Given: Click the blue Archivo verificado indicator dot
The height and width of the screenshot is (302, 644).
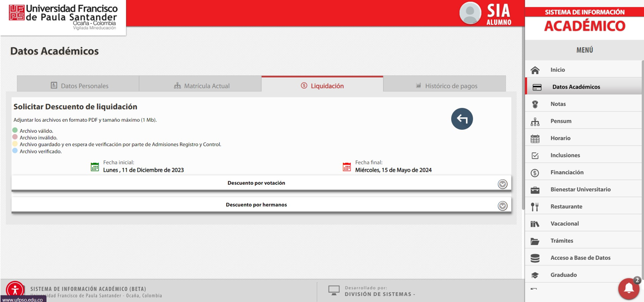Looking at the screenshot, I should pyautogui.click(x=15, y=151).
